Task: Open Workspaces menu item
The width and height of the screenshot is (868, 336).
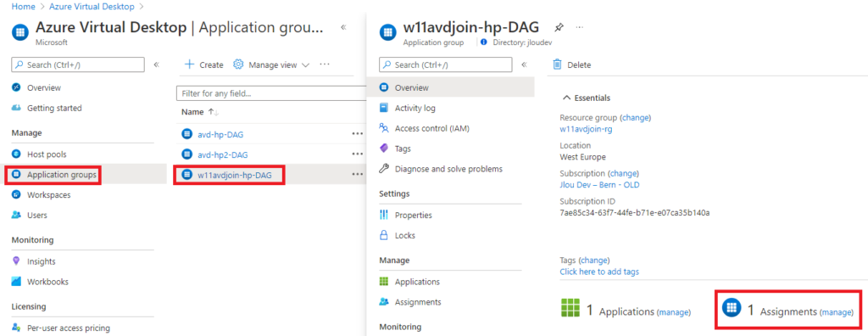Action: 48,195
